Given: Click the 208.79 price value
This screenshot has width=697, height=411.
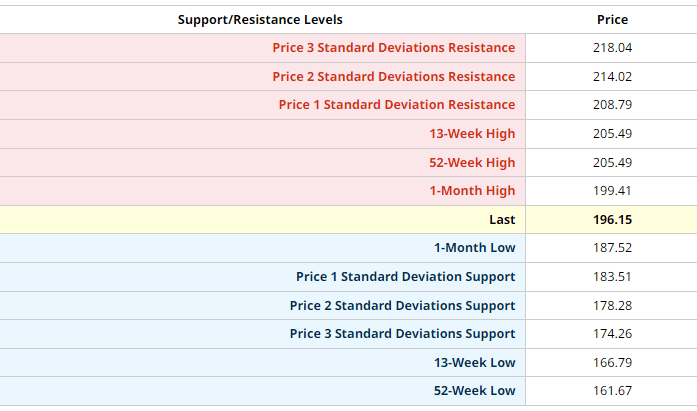Looking at the screenshot, I should click(612, 105).
